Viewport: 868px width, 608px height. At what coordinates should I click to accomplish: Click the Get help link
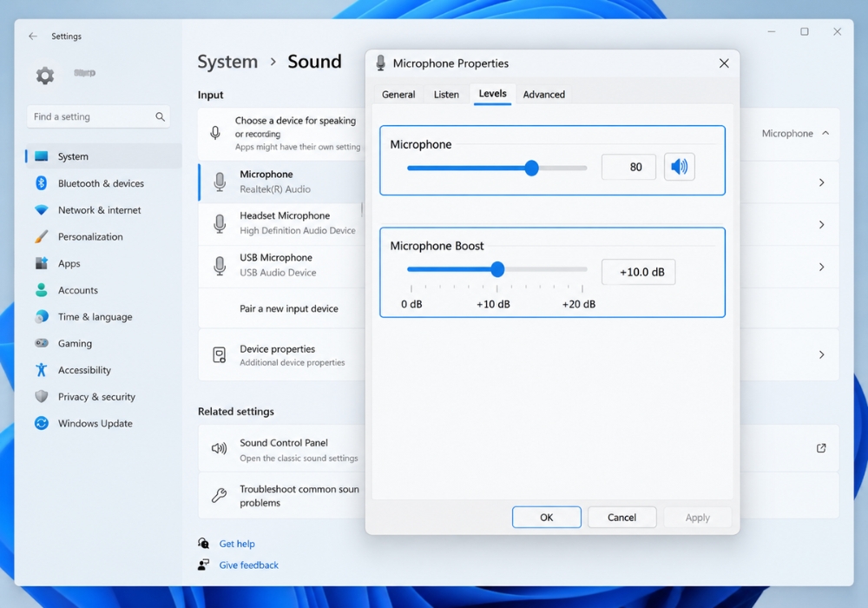coord(237,544)
